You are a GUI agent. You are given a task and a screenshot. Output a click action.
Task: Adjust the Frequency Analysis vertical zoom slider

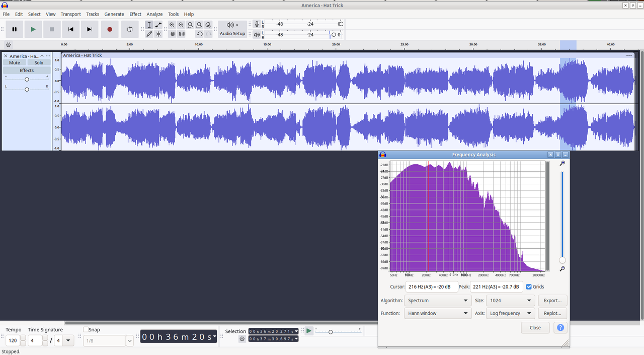pyautogui.click(x=562, y=217)
